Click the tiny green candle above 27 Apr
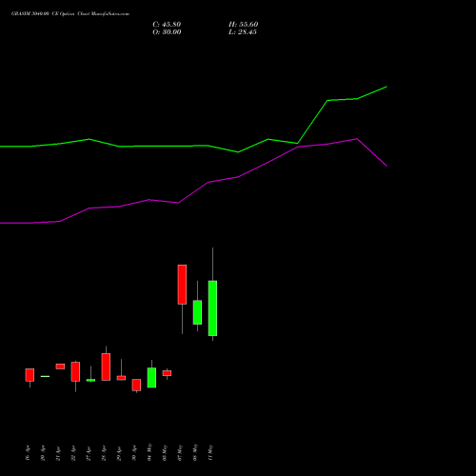Viewport: 476px width, 476px height. pyautogui.click(x=90, y=380)
